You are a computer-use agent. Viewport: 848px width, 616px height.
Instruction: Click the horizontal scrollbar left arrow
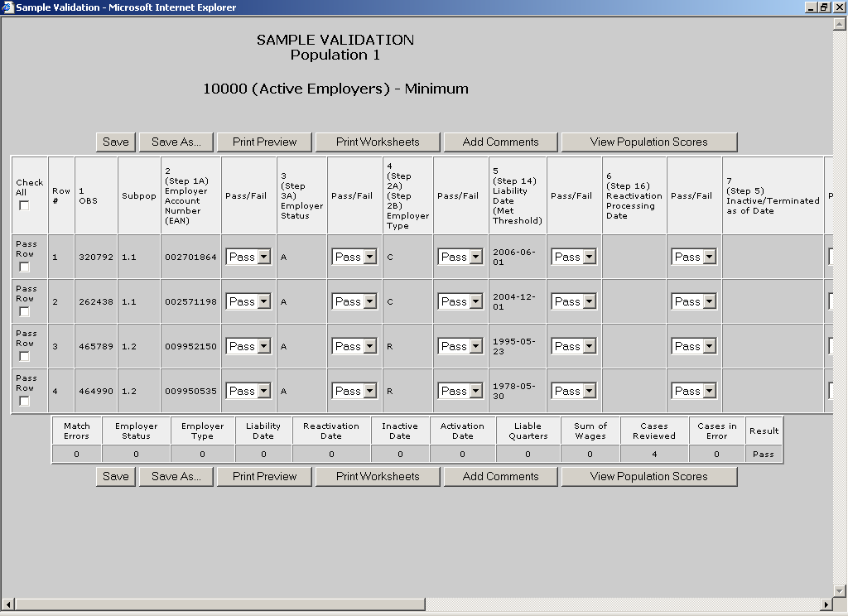pos(7,604)
